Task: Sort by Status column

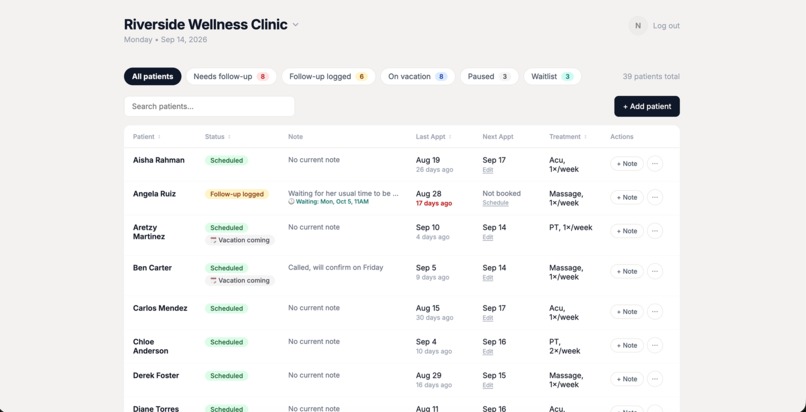Action: (x=217, y=137)
